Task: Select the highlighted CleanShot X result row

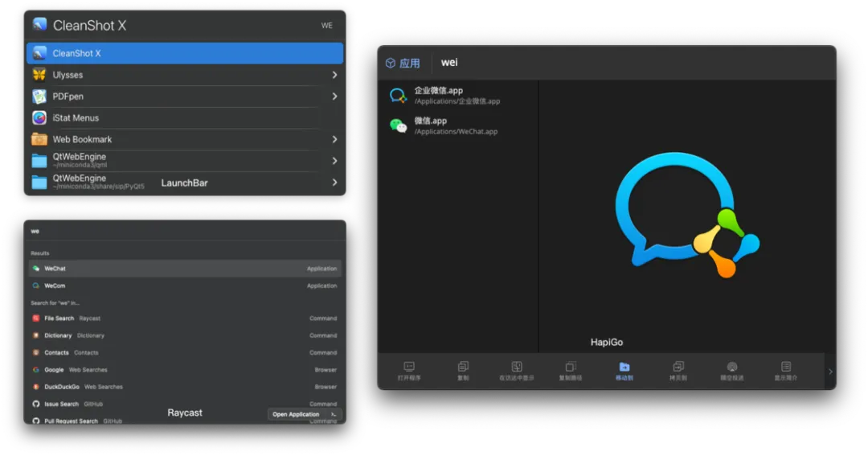Action: click(185, 53)
